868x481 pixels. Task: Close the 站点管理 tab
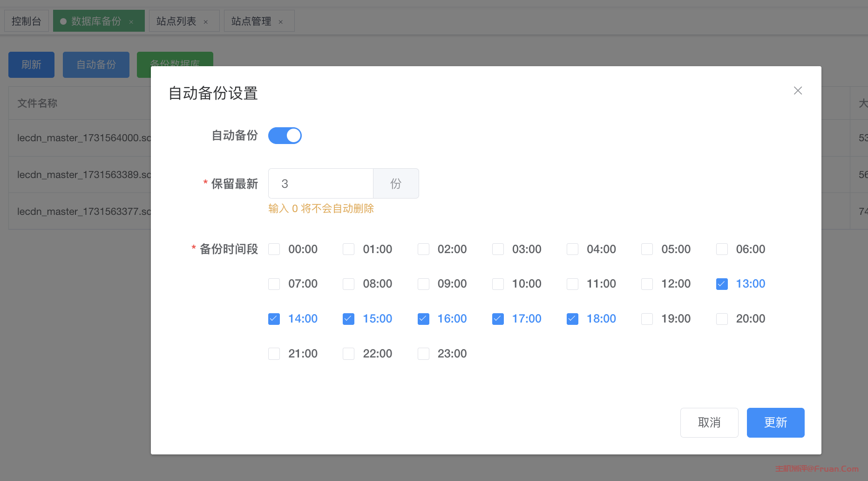[x=281, y=22]
